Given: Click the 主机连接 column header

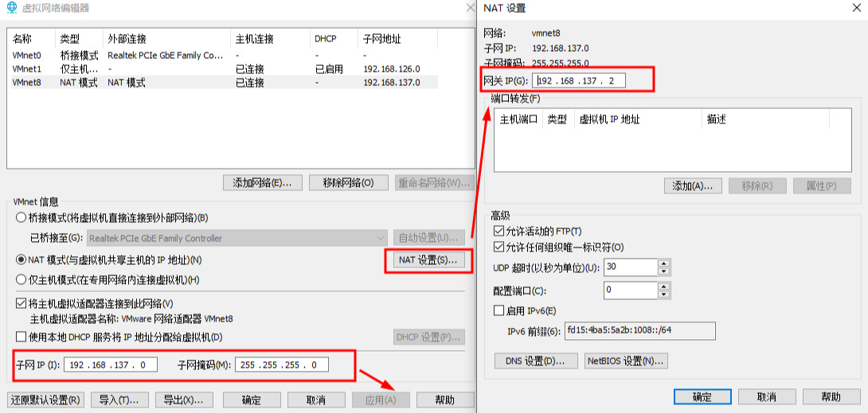Looking at the screenshot, I should coord(270,39).
